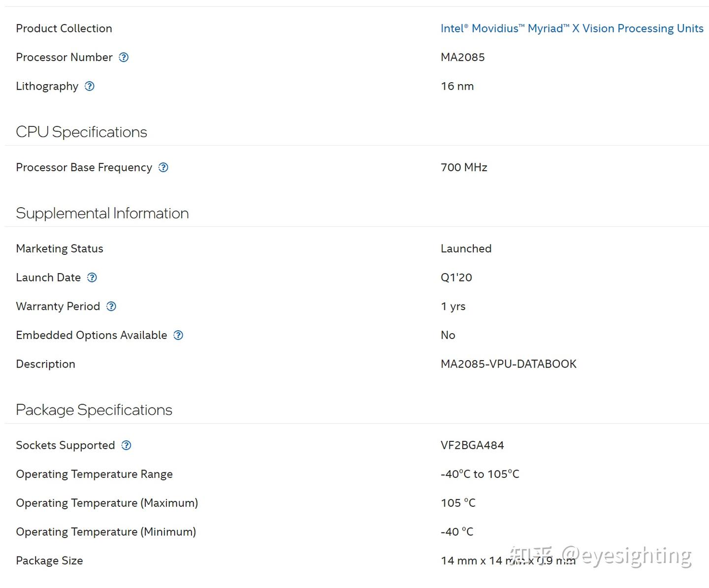Open the Lithography help tooltip icon
This screenshot has height=588, width=709.
click(x=90, y=87)
